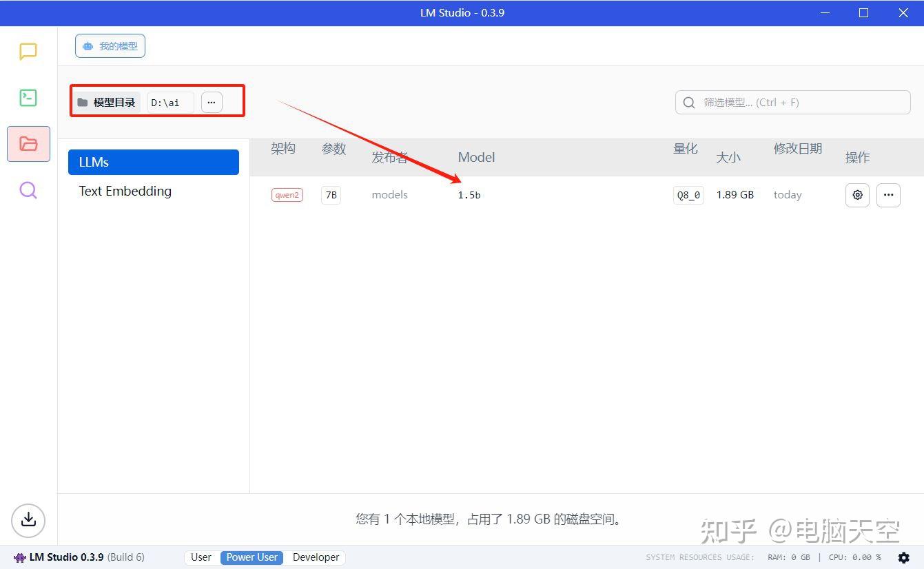Viewport: 924px width, 569px height.
Task: Open the model directory options ellipsis button
Action: pyautogui.click(x=212, y=103)
